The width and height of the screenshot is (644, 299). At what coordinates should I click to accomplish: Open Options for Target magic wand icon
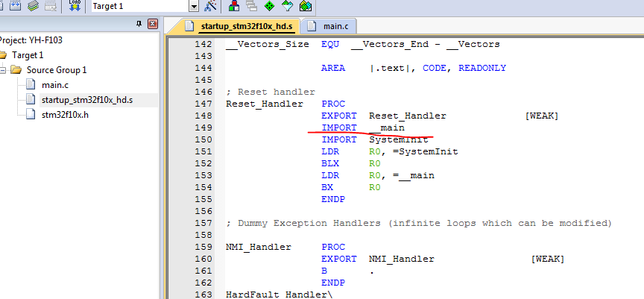point(211,6)
